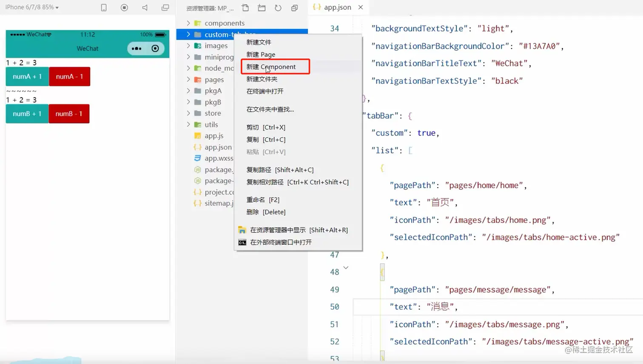Expand the pages folder
Image resolution: width=643 pixels, height=364 pixels.
click(188, 79)
